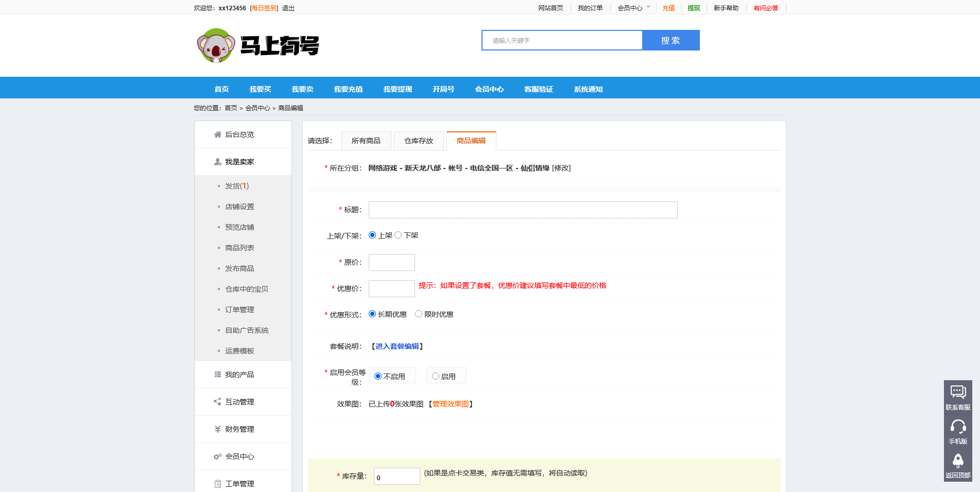Image resolution: width=980 pixels, height=492 pixels.
Task: Select the 下架 radio button
Action: point(398,235)
